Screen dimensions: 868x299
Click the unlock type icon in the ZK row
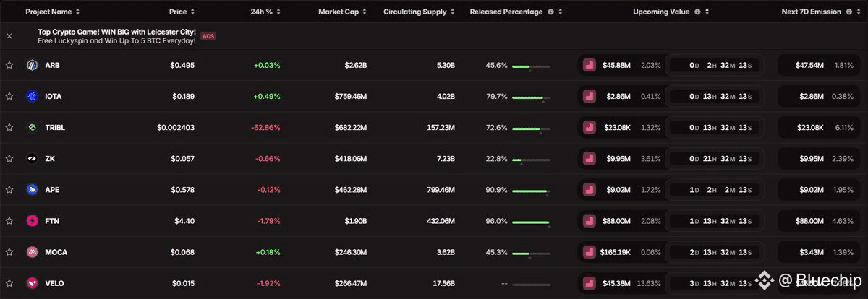coord(589,158)
